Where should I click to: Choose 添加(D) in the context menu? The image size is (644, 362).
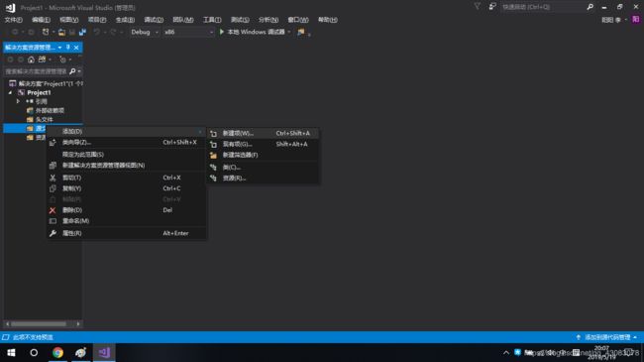(127, 131)
